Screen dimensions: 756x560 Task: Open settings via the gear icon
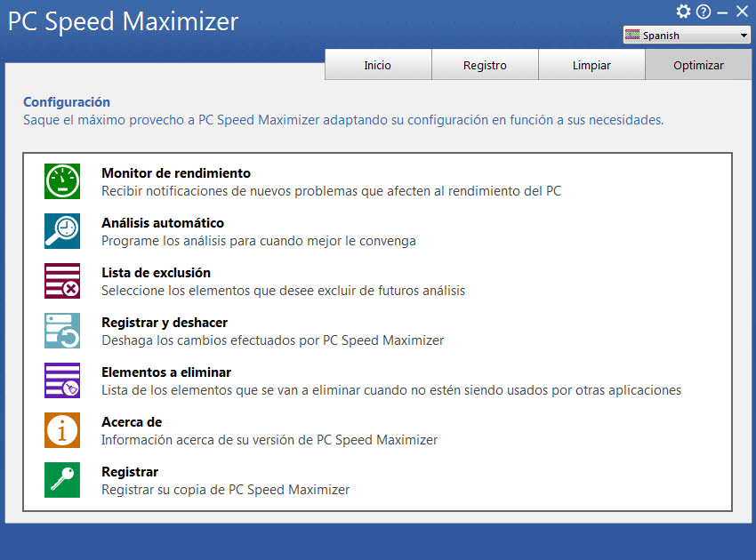(x=683, y=11)
